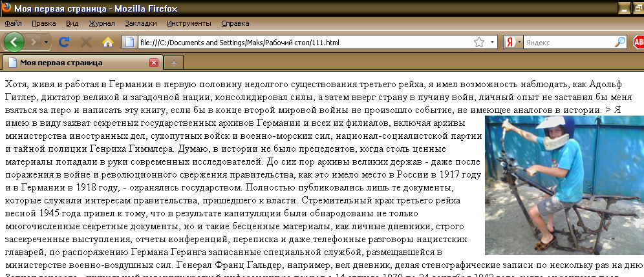Click the Firefox logo in the title bar

pyautogui.click(x=6, y=8)
